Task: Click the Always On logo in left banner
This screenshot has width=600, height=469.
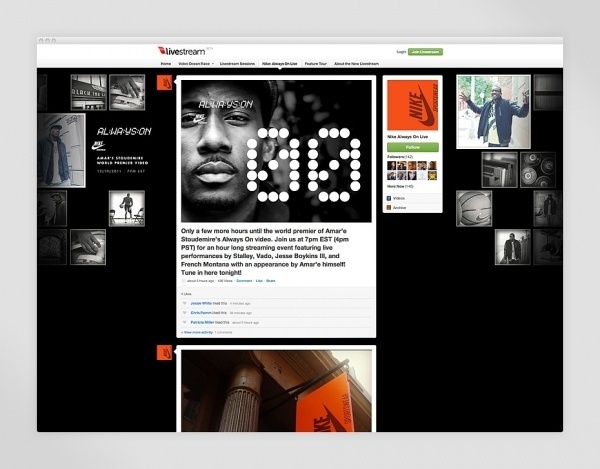Action: 124,131
